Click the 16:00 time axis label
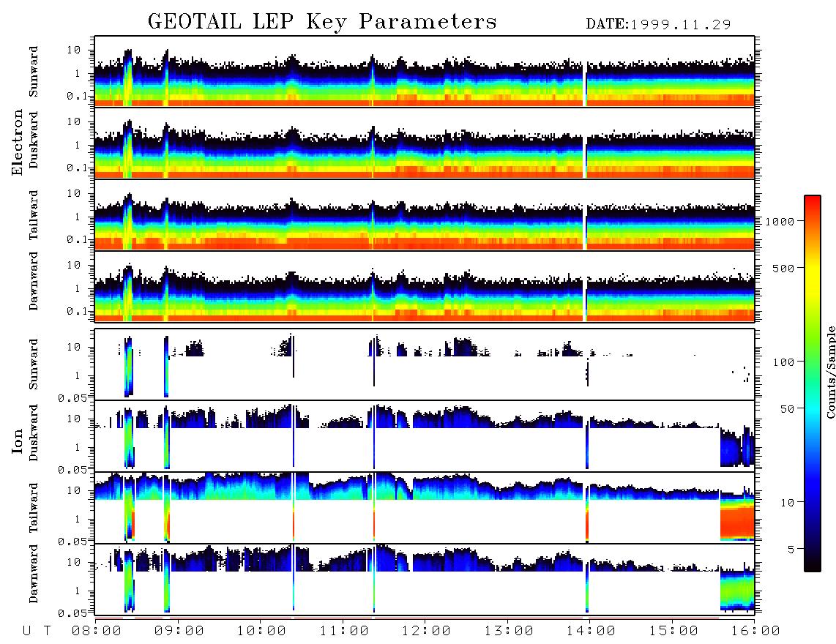836x644 pixels. [756, 632]
